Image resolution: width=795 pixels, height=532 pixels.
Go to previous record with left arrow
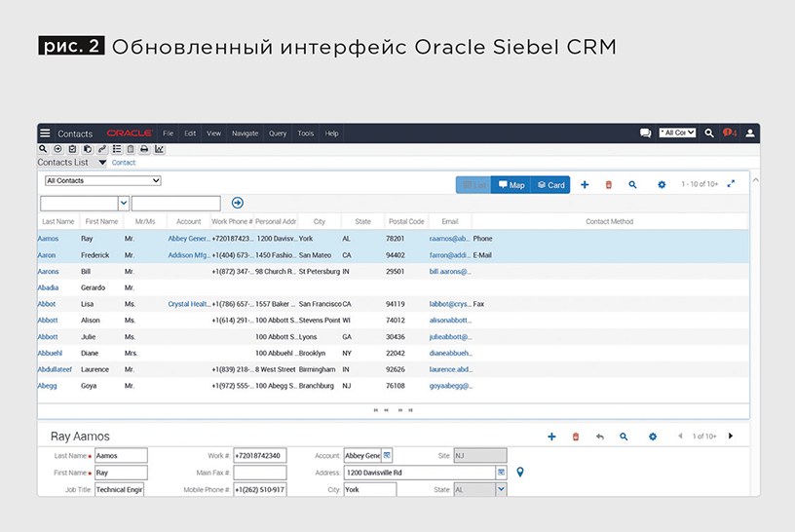(x=680, y=437)
